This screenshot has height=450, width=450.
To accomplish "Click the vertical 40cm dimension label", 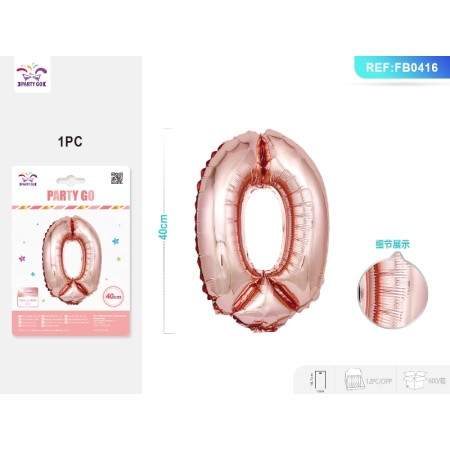I will [163, 227].
